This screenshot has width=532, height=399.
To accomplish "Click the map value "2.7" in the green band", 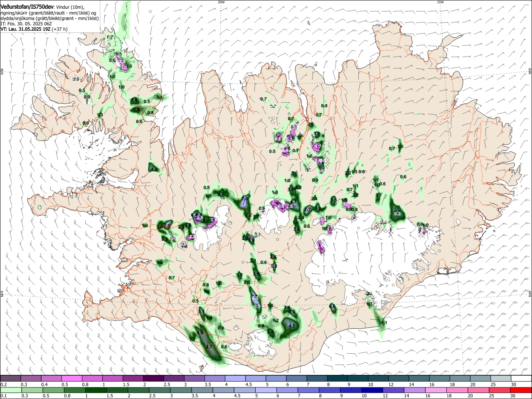I will coord(221,194).
